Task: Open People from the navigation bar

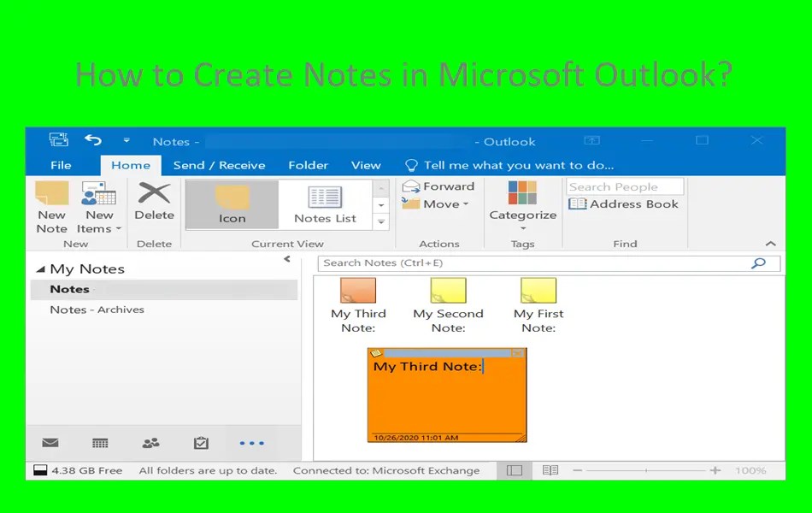Action: tap(150, 443)
